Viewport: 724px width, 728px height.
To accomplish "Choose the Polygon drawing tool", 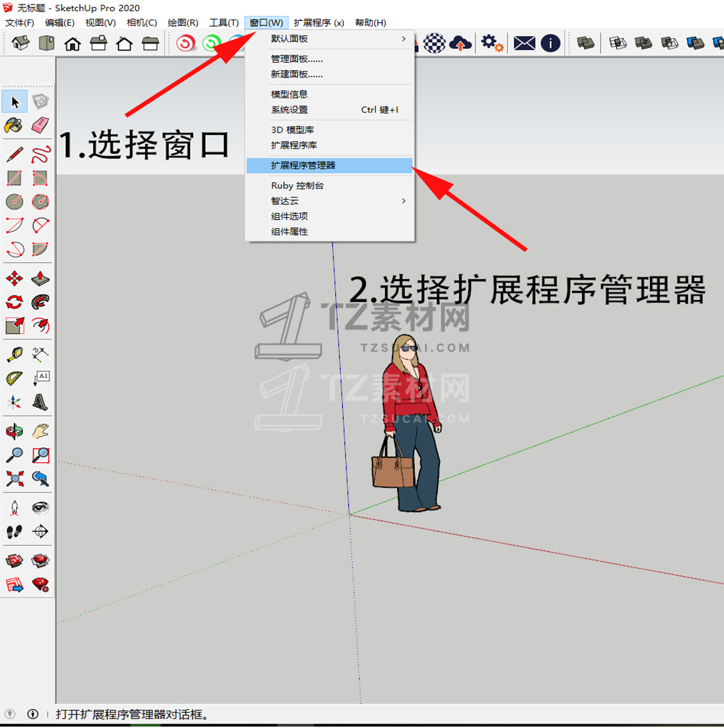I will tap(41, 201).
